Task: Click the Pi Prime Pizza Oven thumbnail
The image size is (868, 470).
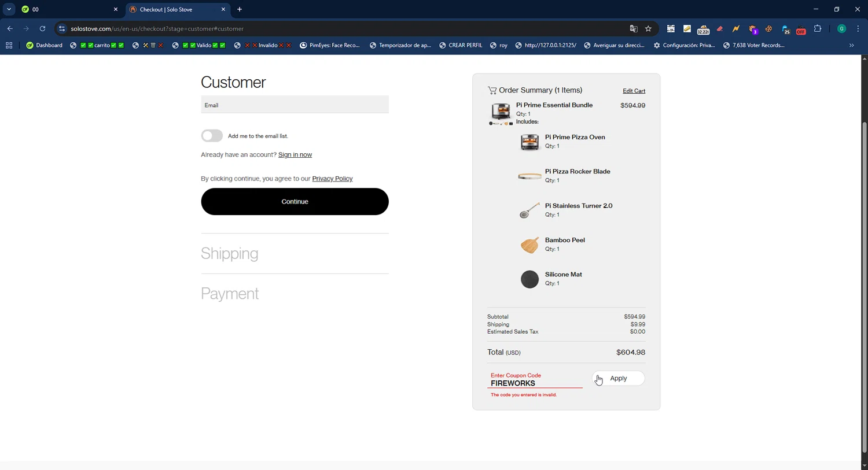Action: pyautogui.click(x=529, y=142)
